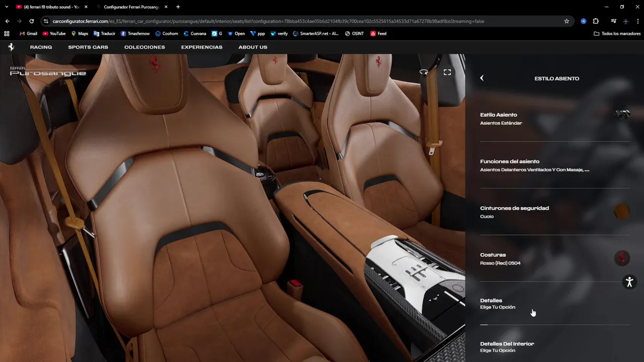Image resolution: width=644 pixels, height=362 pixels.
Task: Open the Chrome three-dot menu
Action: 637,21
